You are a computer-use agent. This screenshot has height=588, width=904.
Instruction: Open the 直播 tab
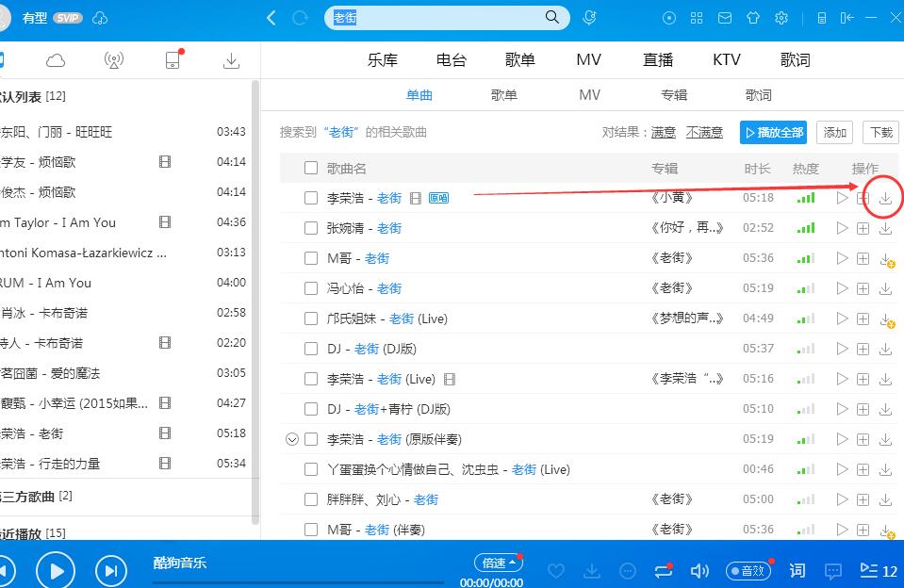point(658,60)
